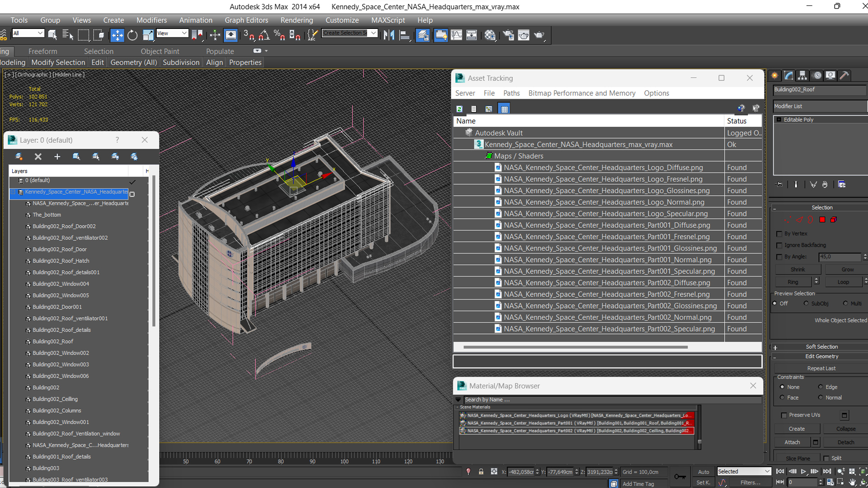This screenshot has width=868, height=488.
Task: Toggle the Percent Snap icon
Action: point(279,35)
